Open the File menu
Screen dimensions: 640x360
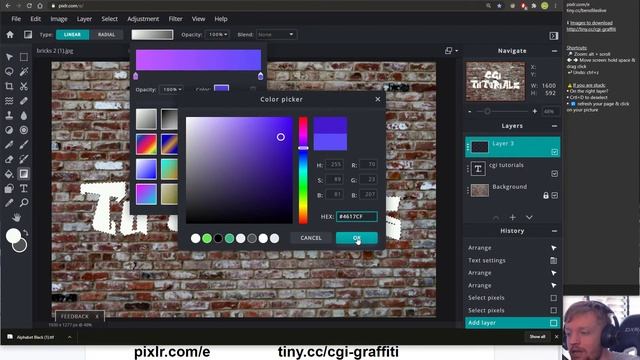pos(16,19)
